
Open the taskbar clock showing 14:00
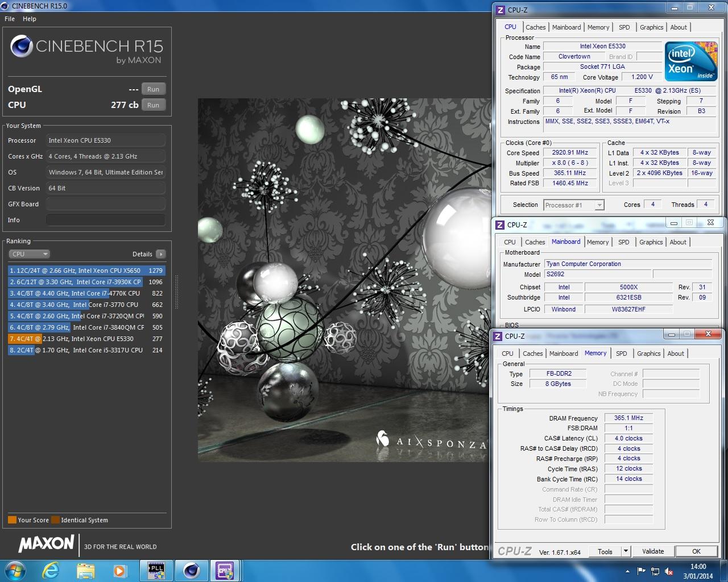(698, 571)
